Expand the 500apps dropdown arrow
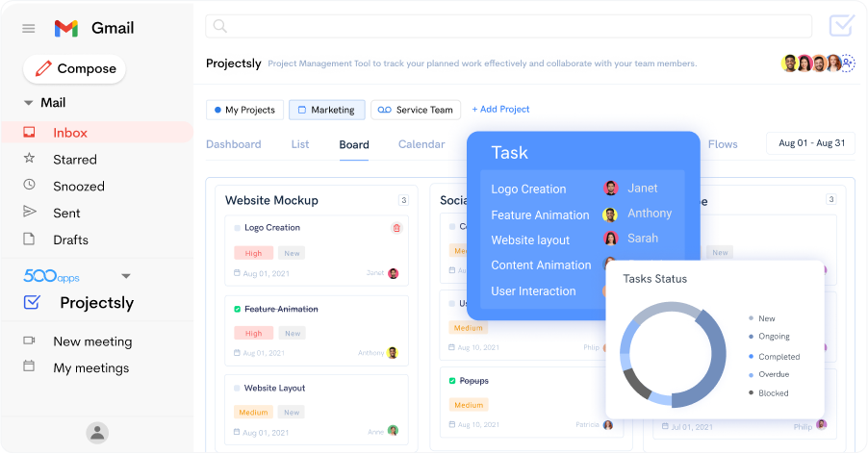Image resolution: width=868 pixels, height=454 pixels. click(125, 276)
